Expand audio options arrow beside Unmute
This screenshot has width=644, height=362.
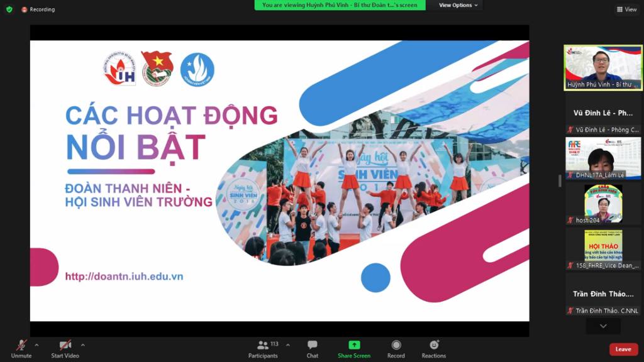click(x=36, y=345)
